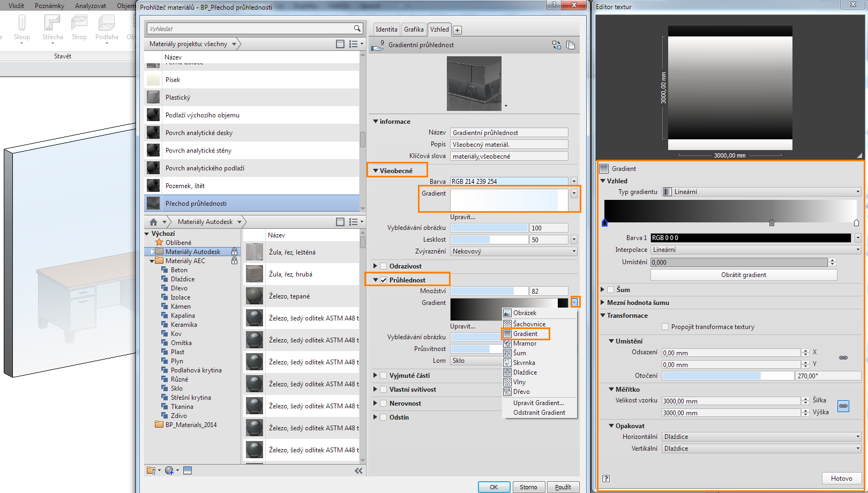Uncheck the Průhlednost checkbox
The width and height of the screenshot is (868, 493).
[384, 280]
